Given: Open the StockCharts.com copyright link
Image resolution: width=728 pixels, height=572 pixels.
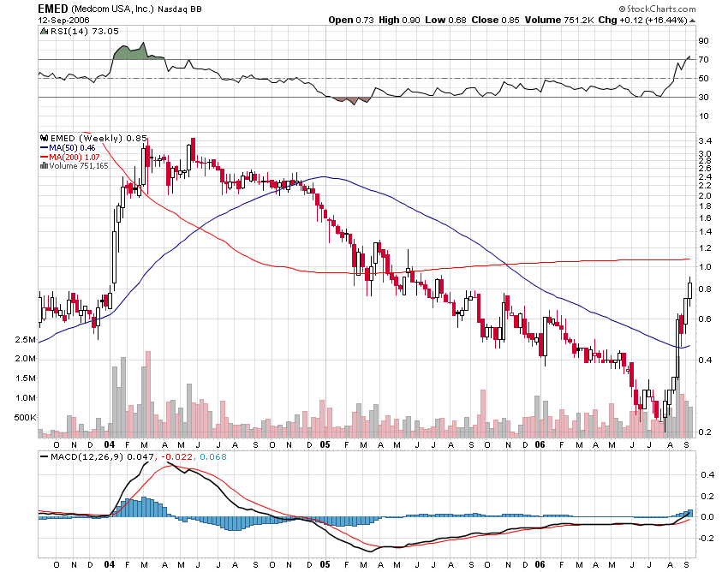Looking at the screenshot, I should [x=657, y=9].
